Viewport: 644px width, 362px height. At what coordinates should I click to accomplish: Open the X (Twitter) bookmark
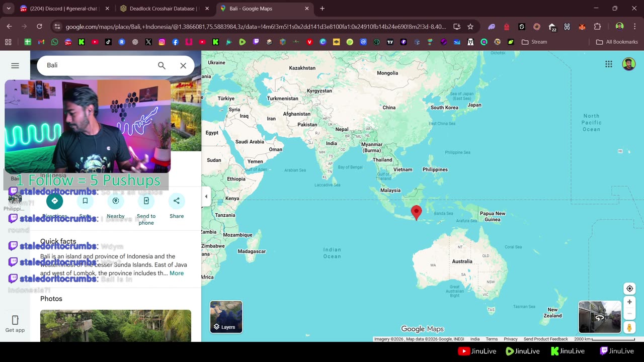point(148,42)
